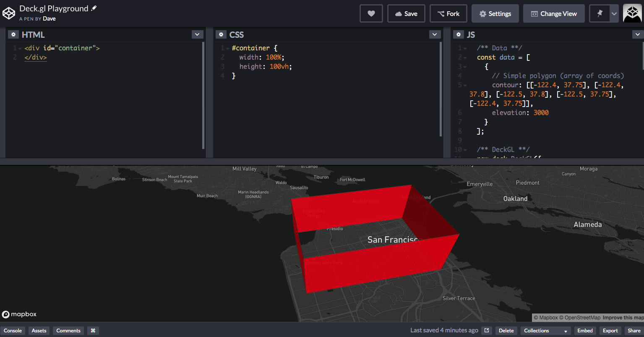The width and height of the screenshot is (644, 337).
Task: Expand the JS panel dropdown chevron
Action: point(638,34)
